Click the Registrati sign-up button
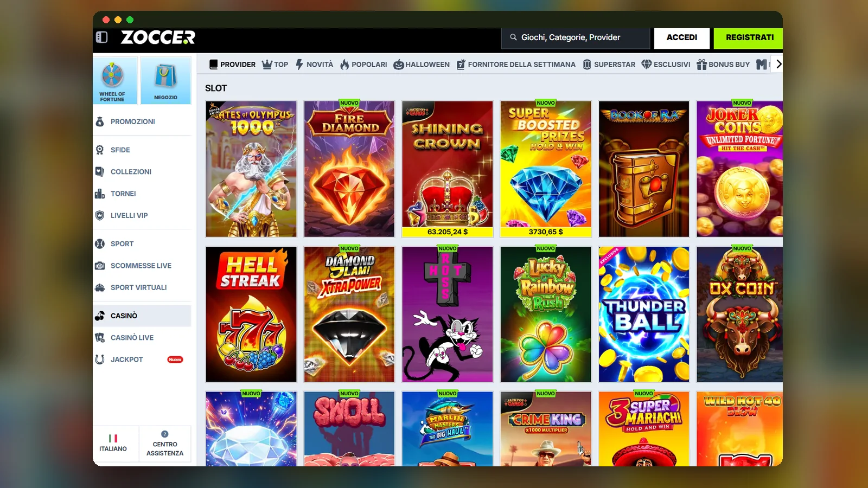Image resolution: width=868 pixels, height=488 pixels. pos(749,37)
